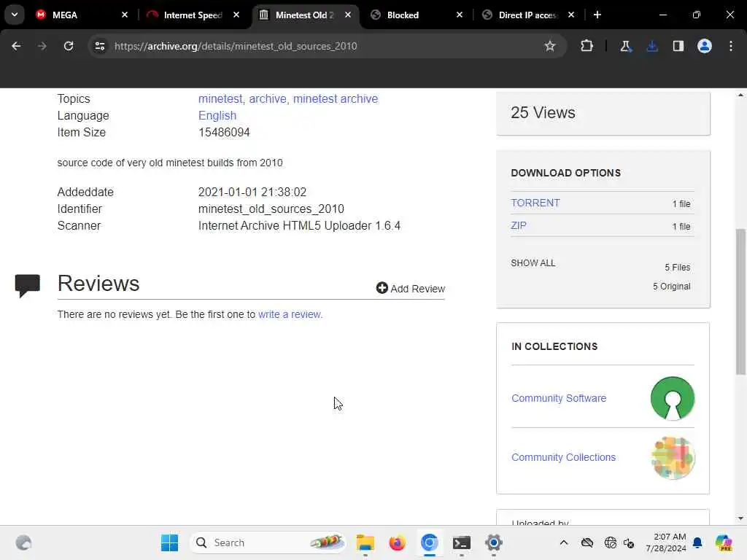Click the 25 Views text
This screenshot has width=747, height=560.
tap(543, 112)
